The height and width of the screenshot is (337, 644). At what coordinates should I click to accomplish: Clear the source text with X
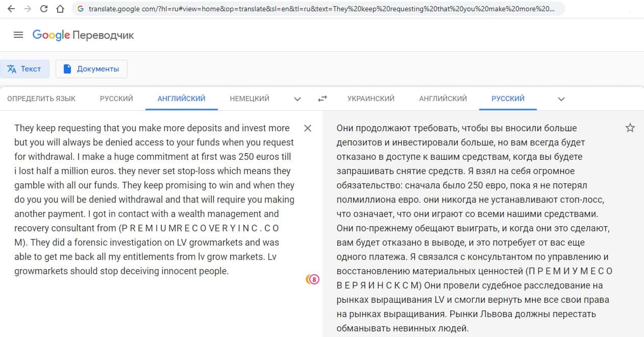(308, 128)
